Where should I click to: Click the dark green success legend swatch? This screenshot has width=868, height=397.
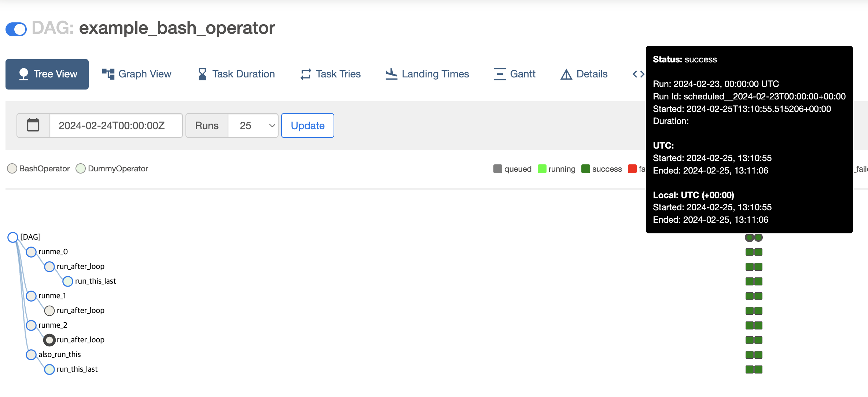(585, 169)
